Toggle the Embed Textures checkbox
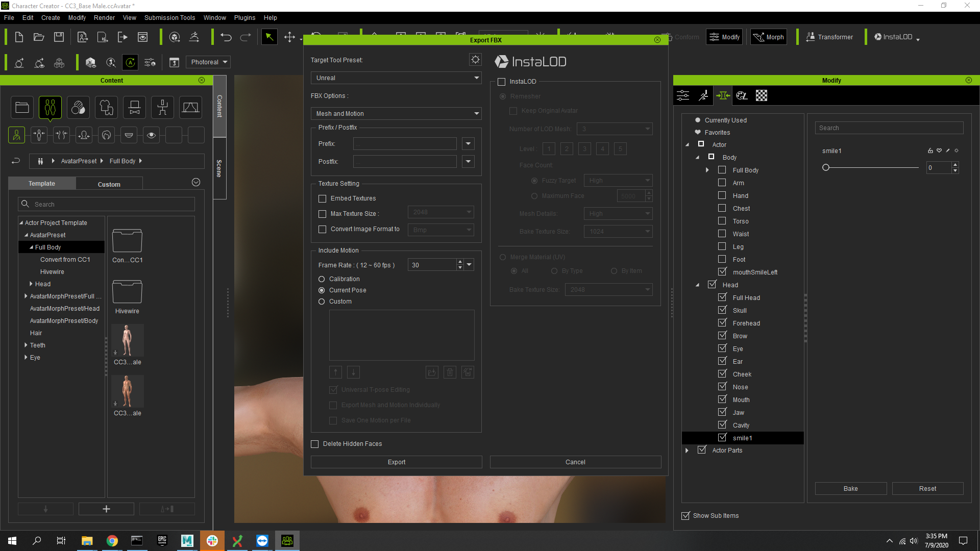 (x=322, y=198)
